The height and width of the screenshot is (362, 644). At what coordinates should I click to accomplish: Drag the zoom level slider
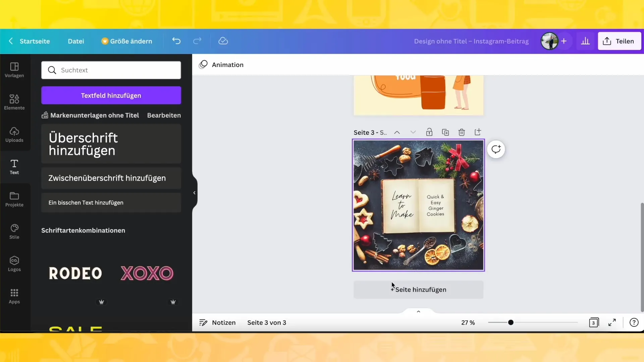click(511, 323)
